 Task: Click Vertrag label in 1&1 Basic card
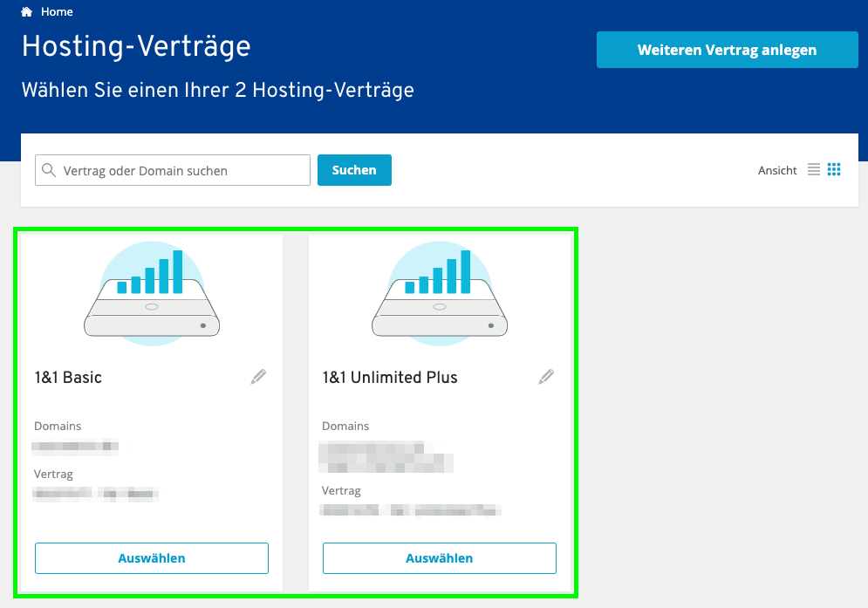[53, 474]
